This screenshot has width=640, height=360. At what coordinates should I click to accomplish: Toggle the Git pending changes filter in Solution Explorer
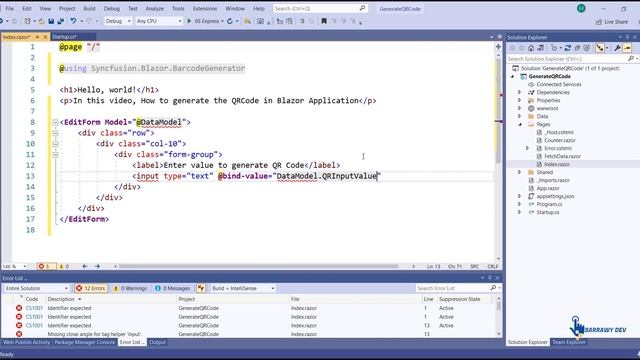coord(554,48)
